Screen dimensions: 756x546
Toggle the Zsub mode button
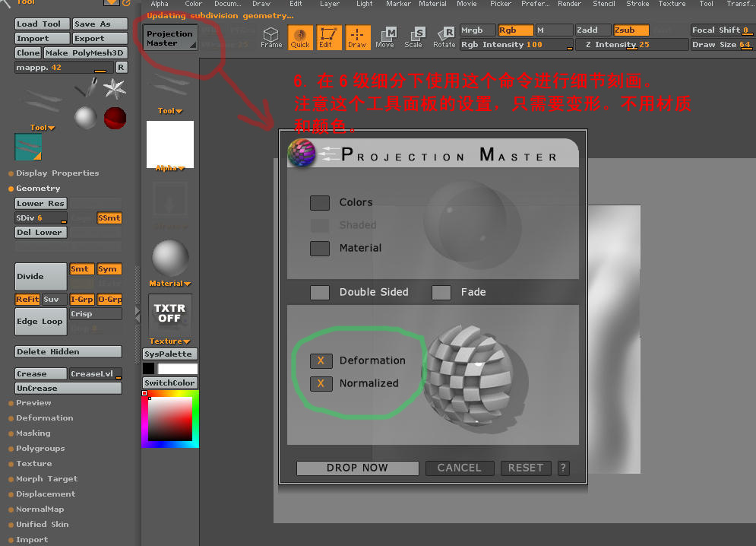pos(631,30)
